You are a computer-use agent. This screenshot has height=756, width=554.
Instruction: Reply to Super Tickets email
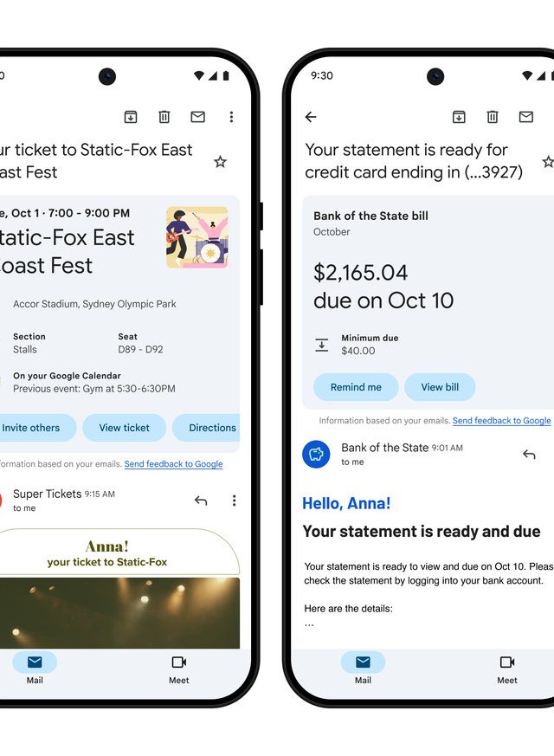(x=201, y=501)
